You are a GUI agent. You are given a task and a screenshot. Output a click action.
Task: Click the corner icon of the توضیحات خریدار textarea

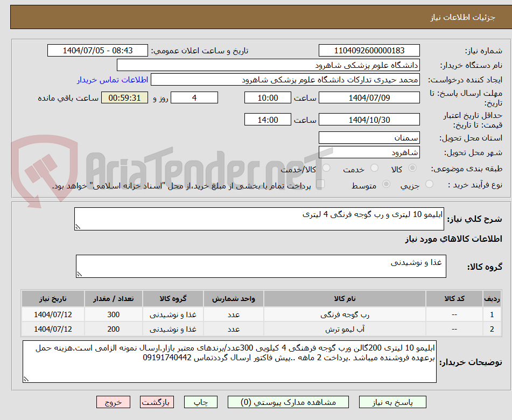[x=25, y=379]
